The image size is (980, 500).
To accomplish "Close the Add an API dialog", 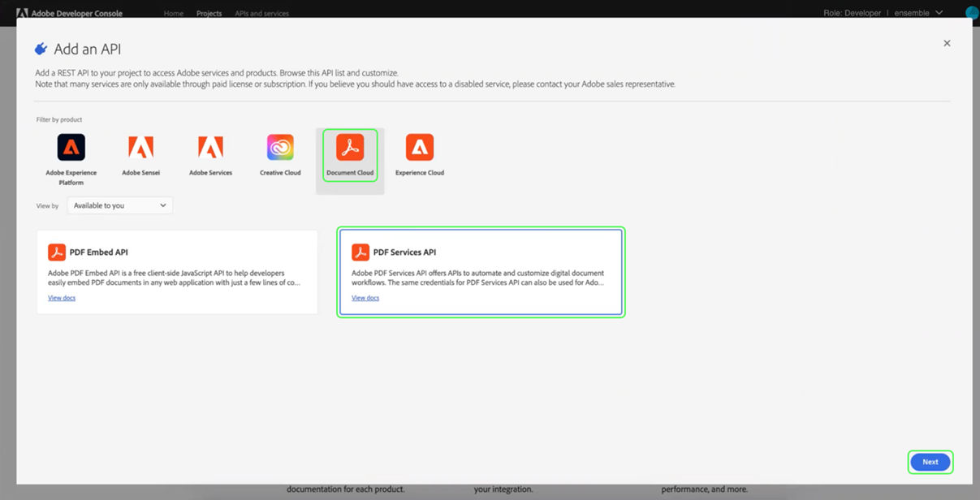I will 947,43.
